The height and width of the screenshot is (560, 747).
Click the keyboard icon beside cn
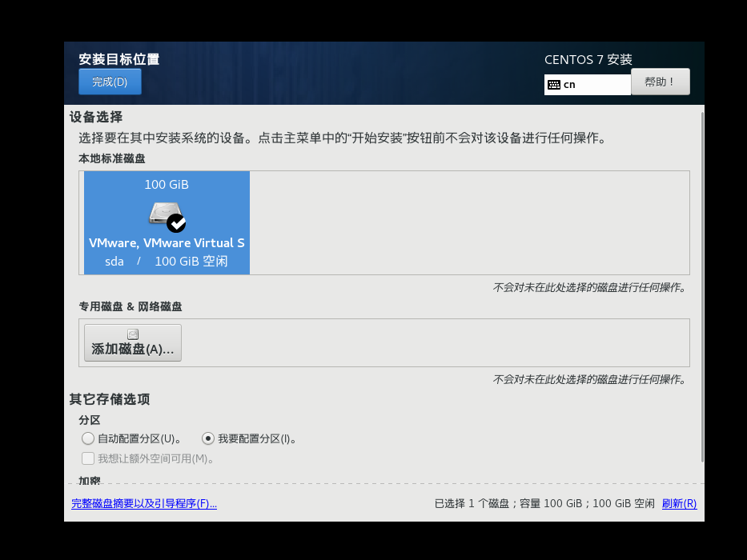(x=554, y=85)
